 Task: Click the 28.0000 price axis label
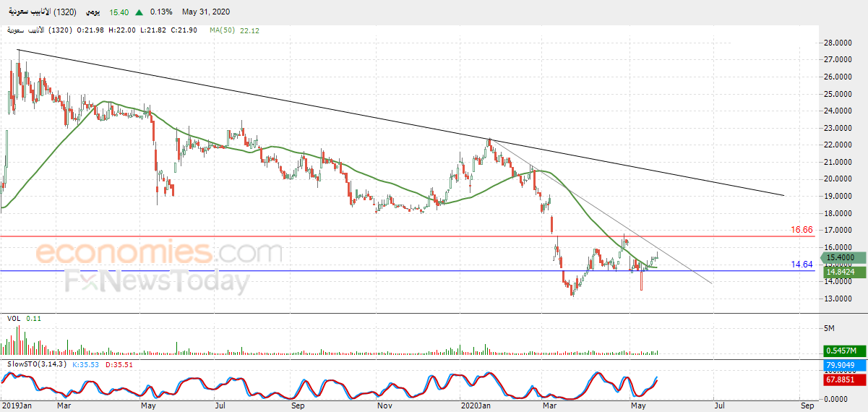coord(839,43)
